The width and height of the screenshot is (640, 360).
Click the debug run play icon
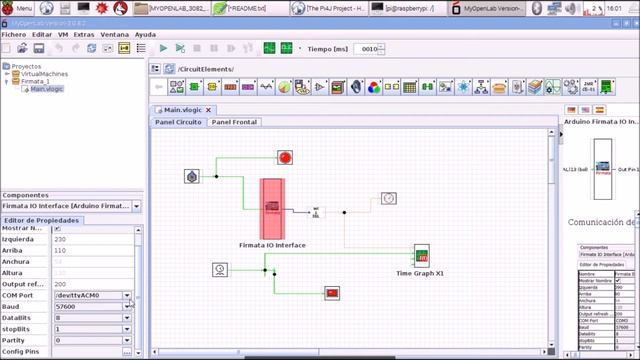[x=180, y=49]
